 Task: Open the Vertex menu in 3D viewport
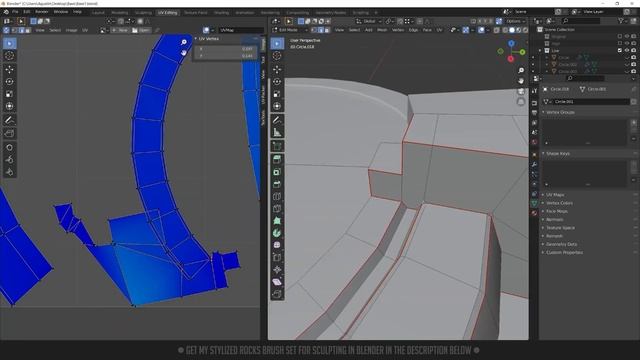pyautogui.click(x=398, y=30)
